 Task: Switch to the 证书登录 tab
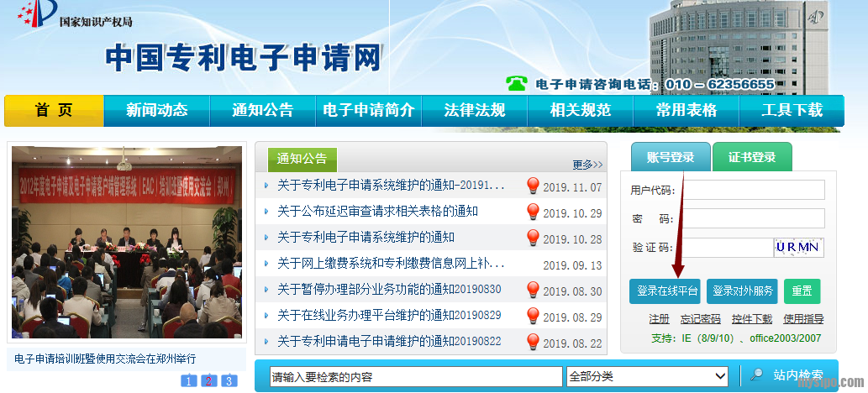tap(751, 158)
